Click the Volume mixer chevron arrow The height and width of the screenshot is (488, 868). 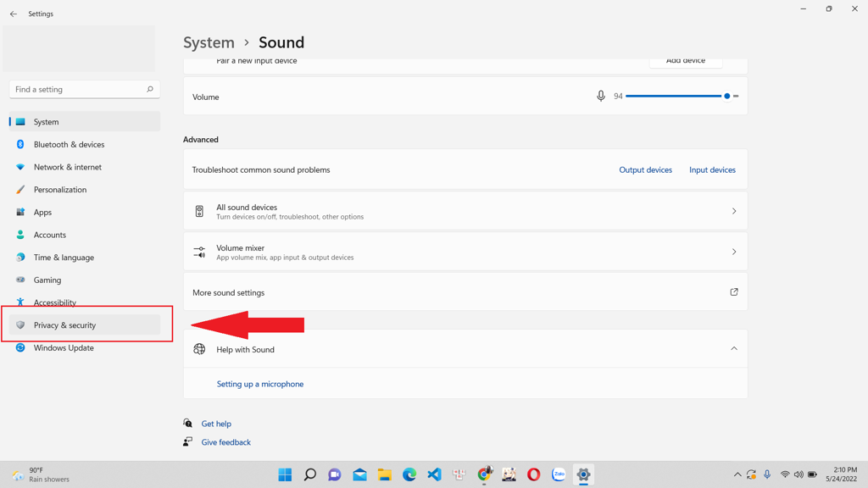click(734, 252)
